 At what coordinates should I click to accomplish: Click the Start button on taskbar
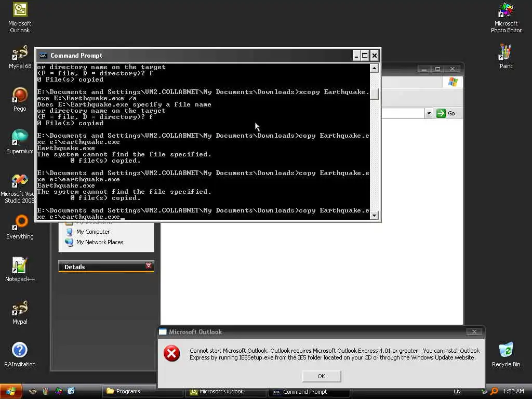[11, 391]
